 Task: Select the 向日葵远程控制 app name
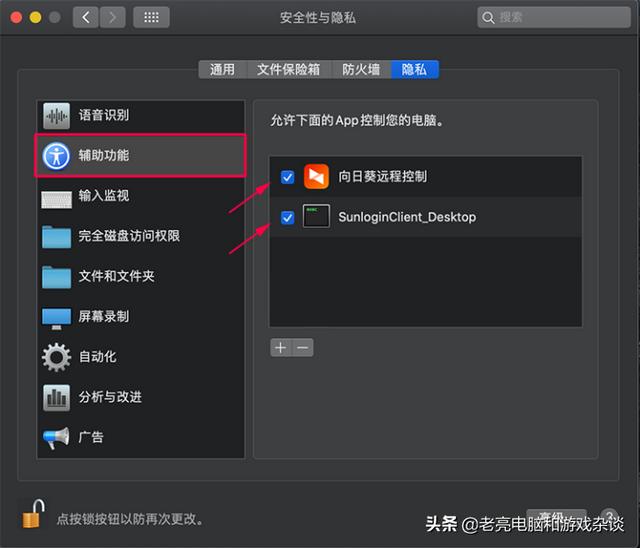(382, 177)
